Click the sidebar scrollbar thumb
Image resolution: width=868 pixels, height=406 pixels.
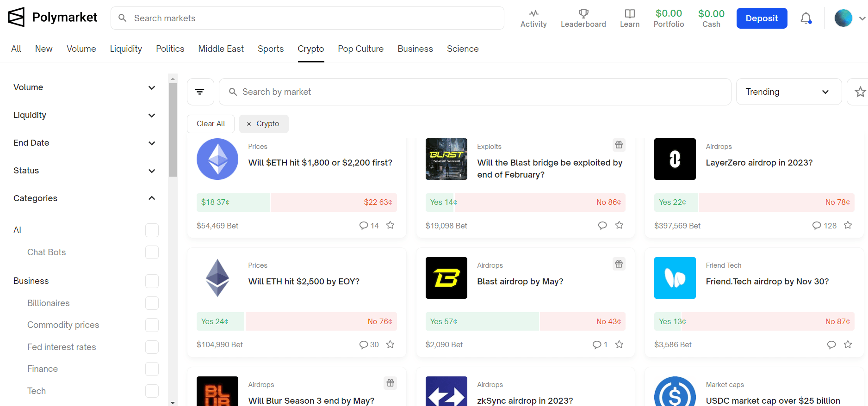coord(173,130)
